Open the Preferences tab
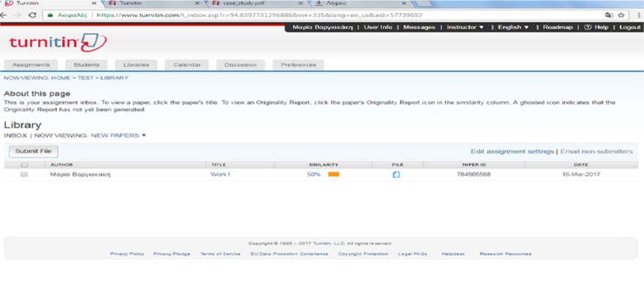The image size is (644, 298). (x=299, y=65)
